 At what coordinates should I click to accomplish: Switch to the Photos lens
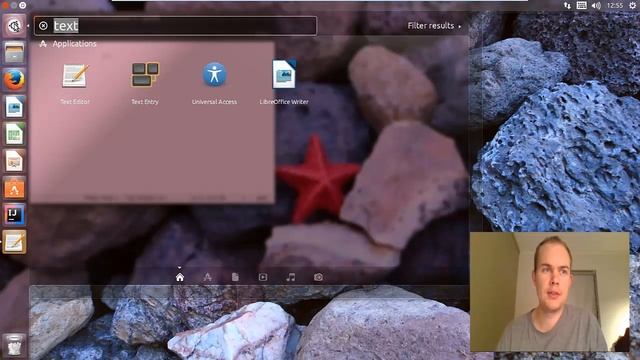tap(318, 278)
